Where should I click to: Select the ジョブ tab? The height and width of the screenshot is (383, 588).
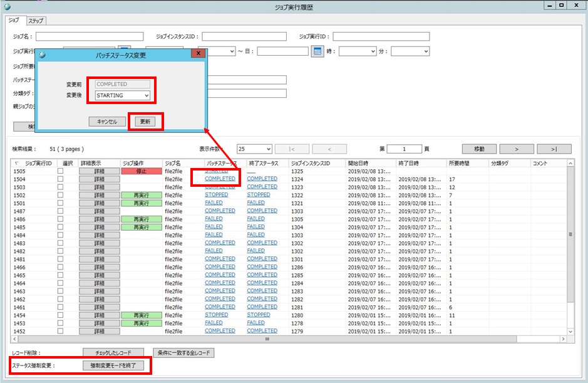coord(14,21)
